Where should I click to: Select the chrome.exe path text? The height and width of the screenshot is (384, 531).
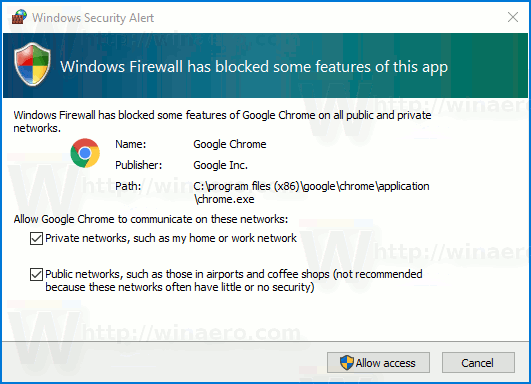[x=311, y=192]
